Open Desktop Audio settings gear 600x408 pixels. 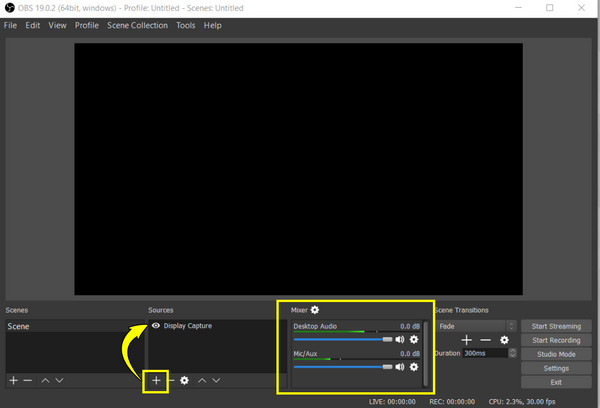[414, 339]
